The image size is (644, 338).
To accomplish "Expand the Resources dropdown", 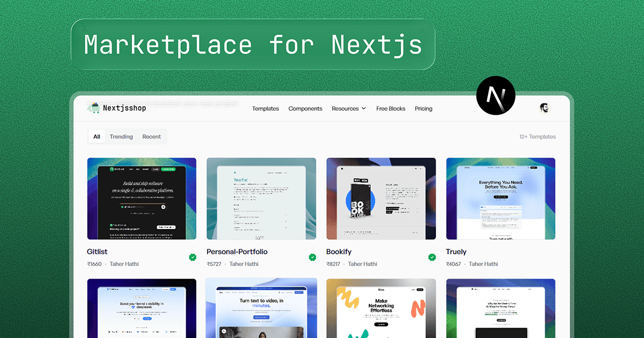I will tap(348, 108).
